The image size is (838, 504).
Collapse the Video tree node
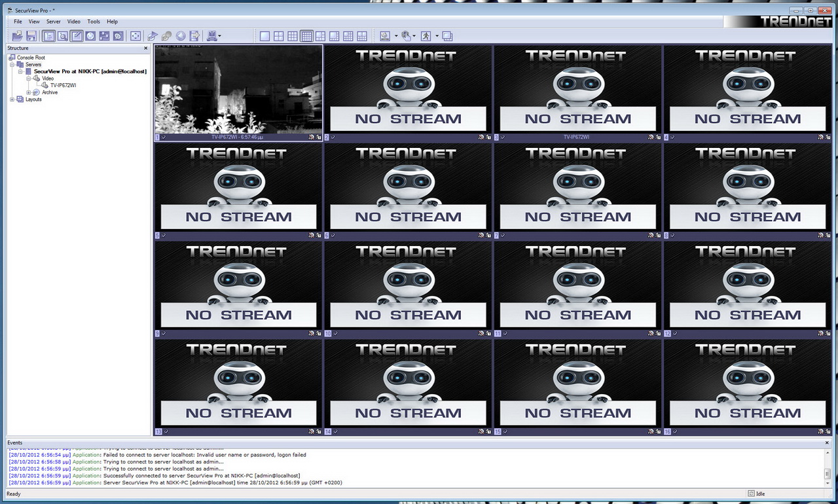point(28,79)
